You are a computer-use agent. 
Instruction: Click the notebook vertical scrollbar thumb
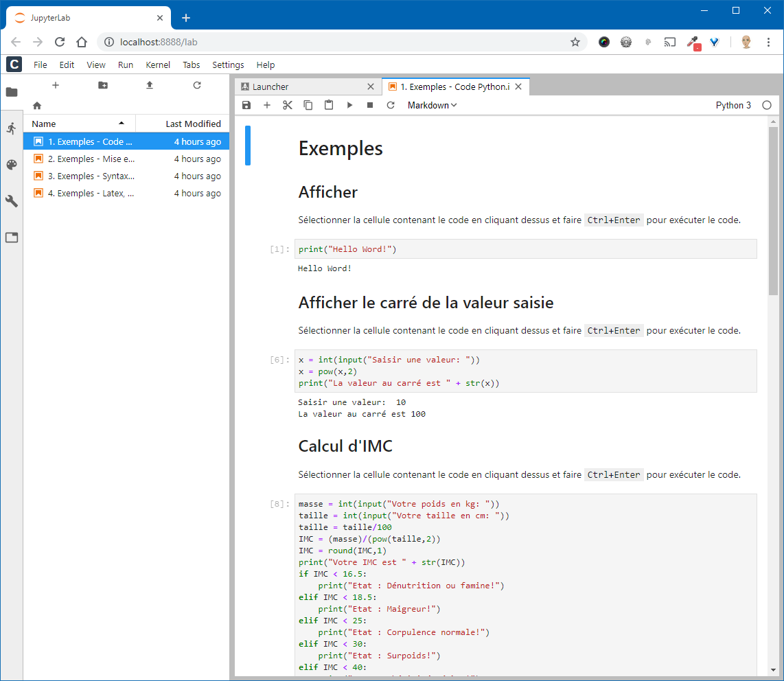[x=773, y=211]
